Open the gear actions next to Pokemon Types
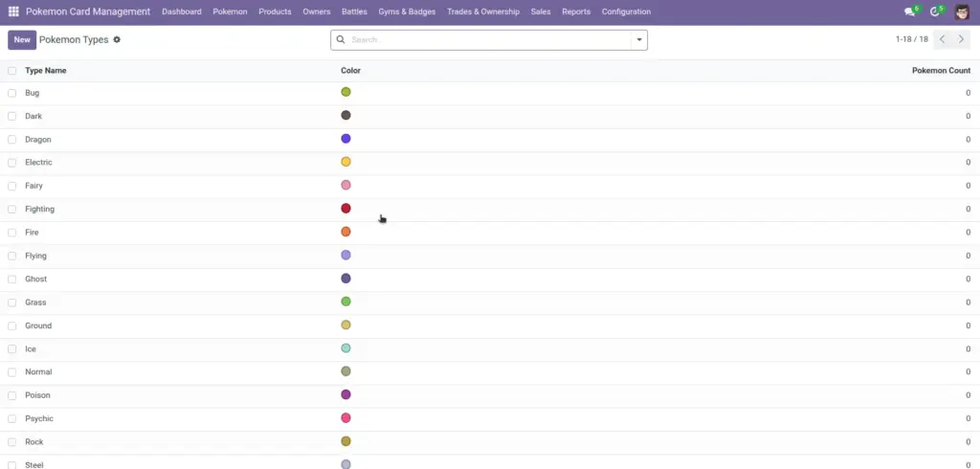 point(117,39)
